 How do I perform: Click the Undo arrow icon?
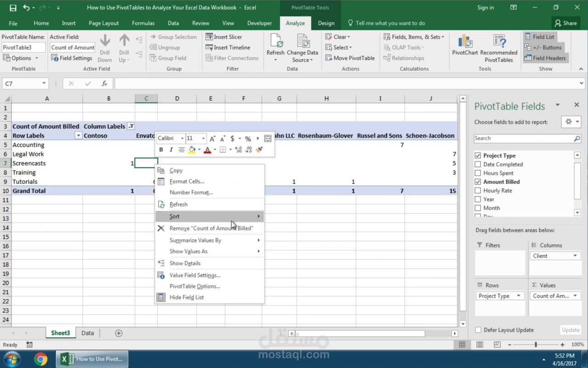click(x=26, y=8)
